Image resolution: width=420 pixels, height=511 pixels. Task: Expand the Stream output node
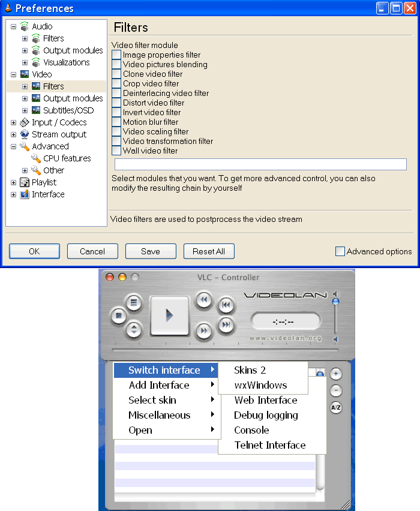(13, 134)
